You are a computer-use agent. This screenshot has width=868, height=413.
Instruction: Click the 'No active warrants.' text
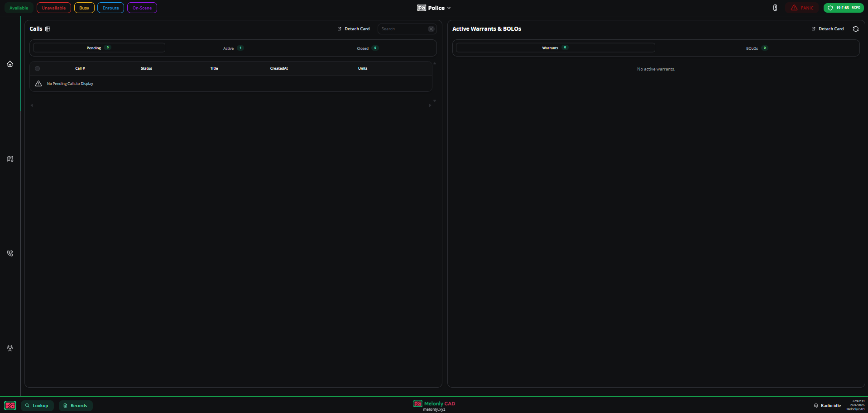click(656, 69)
